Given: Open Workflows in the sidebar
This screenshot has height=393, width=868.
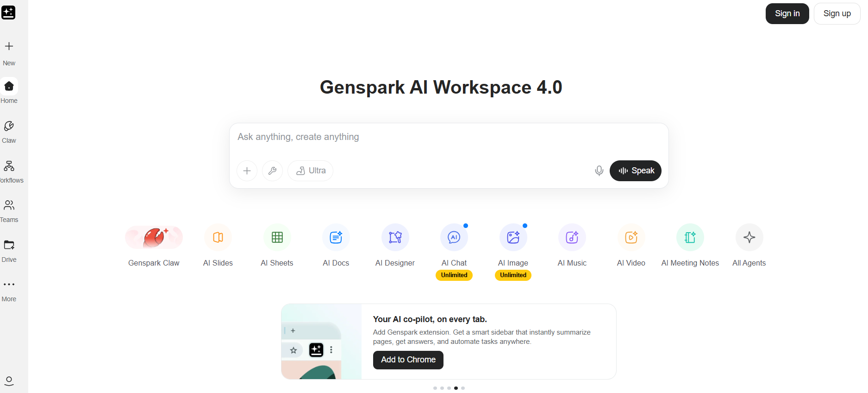Looking at the screenshot, I should coord(9,172).
